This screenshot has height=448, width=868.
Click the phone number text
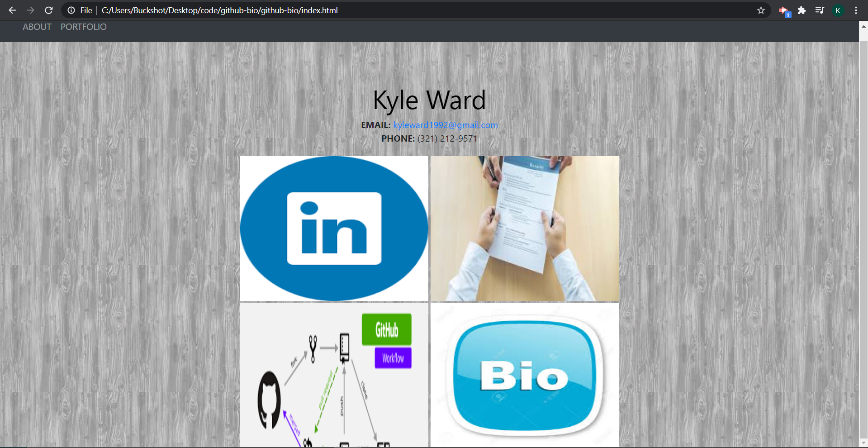(447, 138)
